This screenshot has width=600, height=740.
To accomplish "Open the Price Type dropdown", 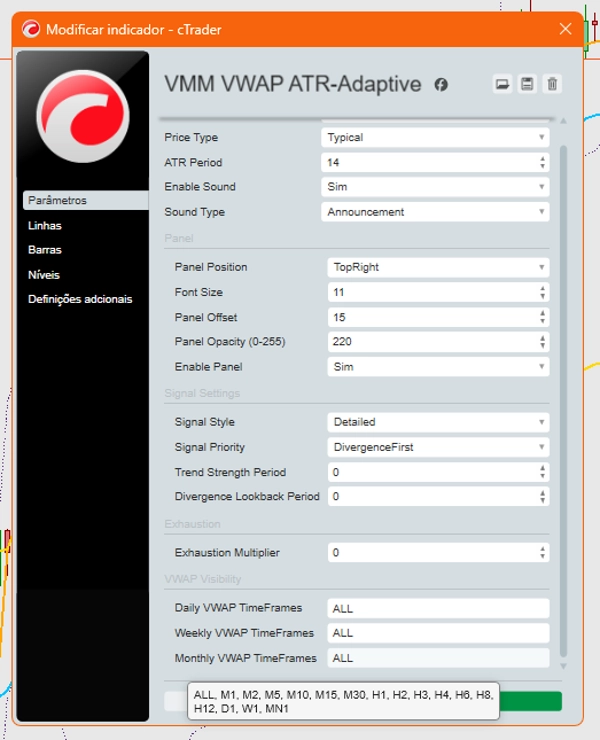I will (435, 137).
